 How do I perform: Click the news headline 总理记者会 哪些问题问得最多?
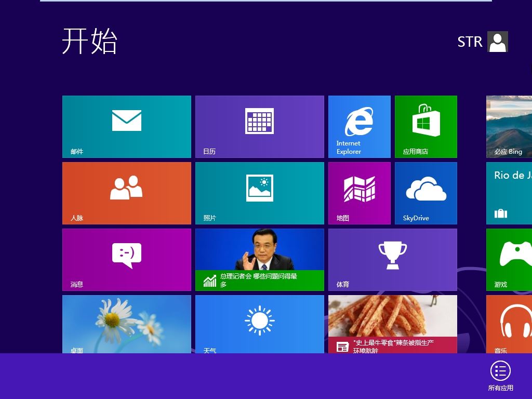point(259,280)
